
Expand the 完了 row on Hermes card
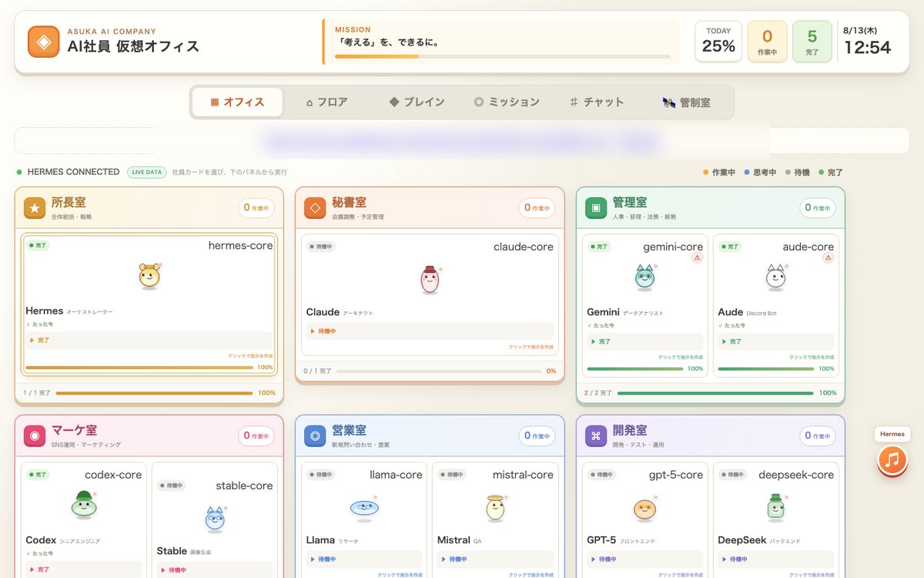pos(149,340)
